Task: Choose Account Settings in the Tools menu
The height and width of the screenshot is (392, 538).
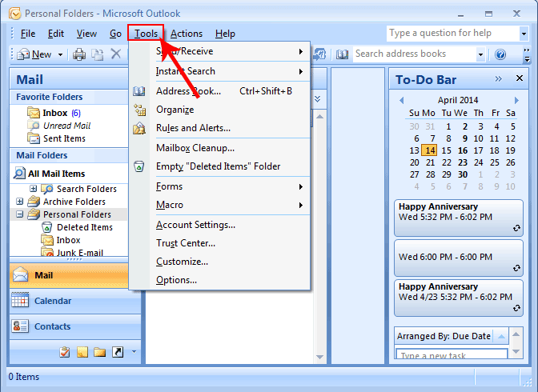Action: coord(230,225)
